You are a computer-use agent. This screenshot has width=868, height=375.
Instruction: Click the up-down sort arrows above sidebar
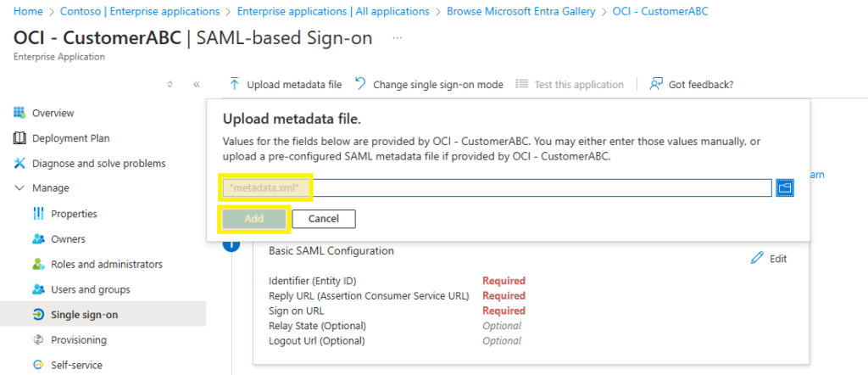pos(170,84)
